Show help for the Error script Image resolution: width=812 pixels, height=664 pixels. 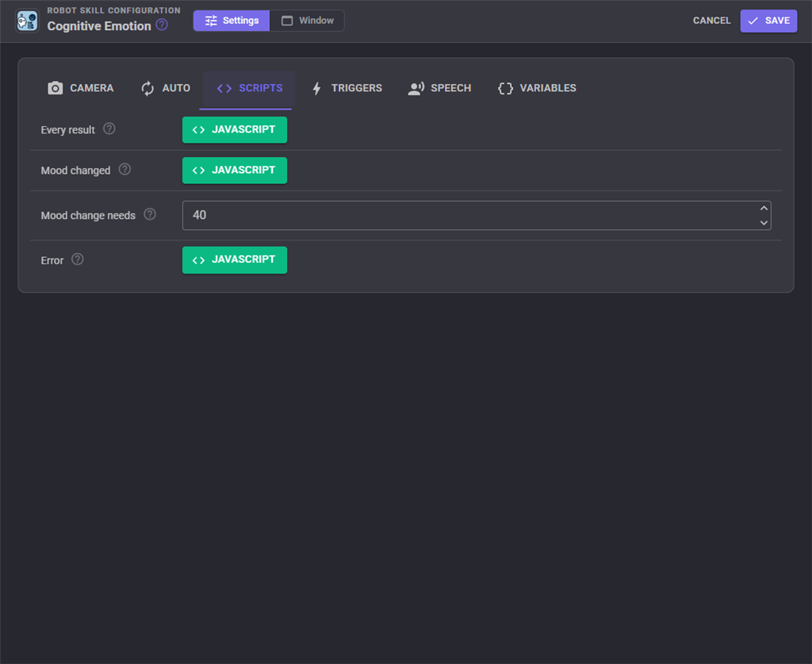pos(77,259)
